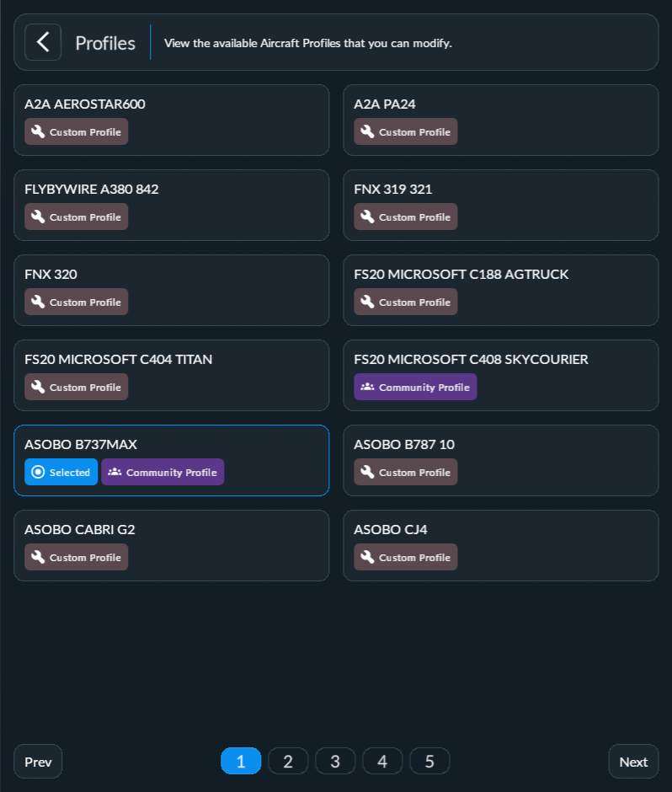Screen dimensions: 672x792
Task: Click wrench icon on FLYBYWIRE A380 842
Action: point(38,217)
